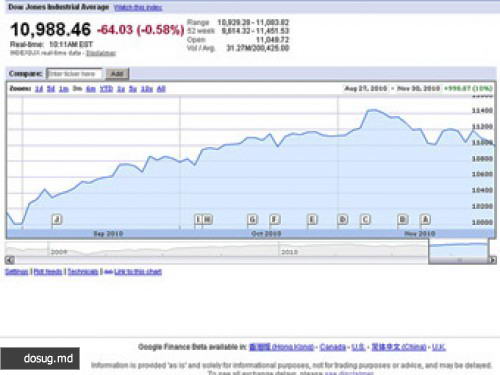The width and height of the screenshot is (500, 375).
Task: Open the Canada Google Finance link
Action: (333, 347)
